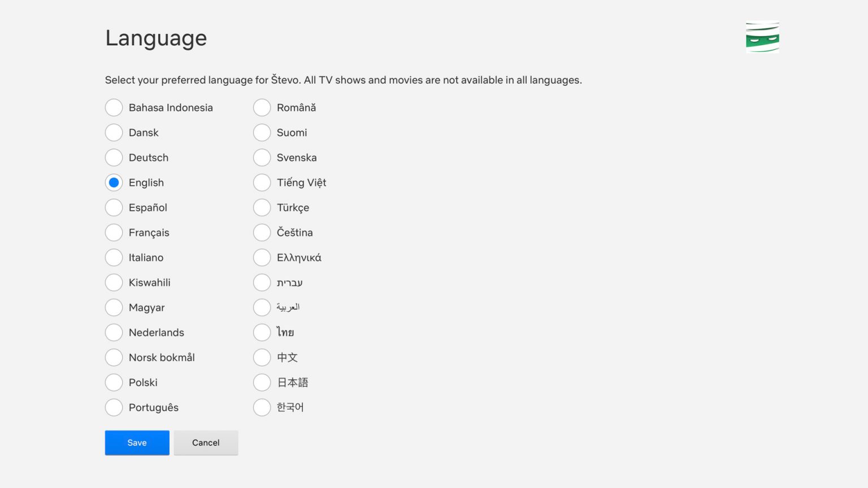This screenshot has height=488, width=868.
Task: Select Ελληνικά (Greek) language option
Action: pos(262,258)
